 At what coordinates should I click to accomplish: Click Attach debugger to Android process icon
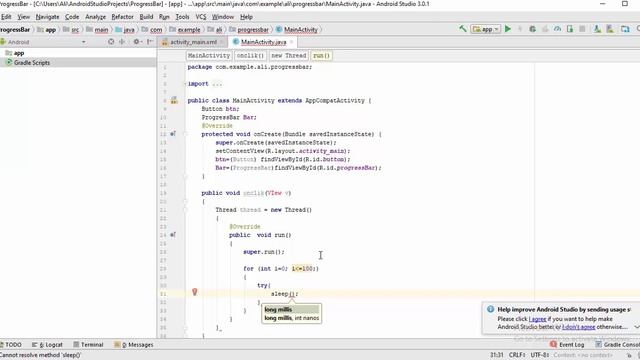pos(570,29)
